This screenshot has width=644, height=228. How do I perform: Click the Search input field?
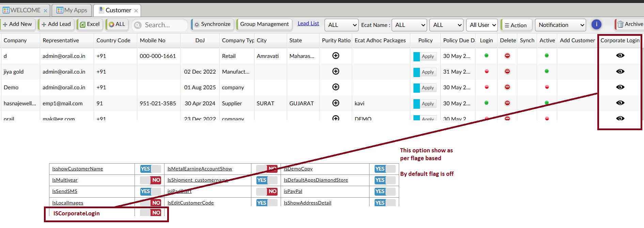[x=163, y=25]
